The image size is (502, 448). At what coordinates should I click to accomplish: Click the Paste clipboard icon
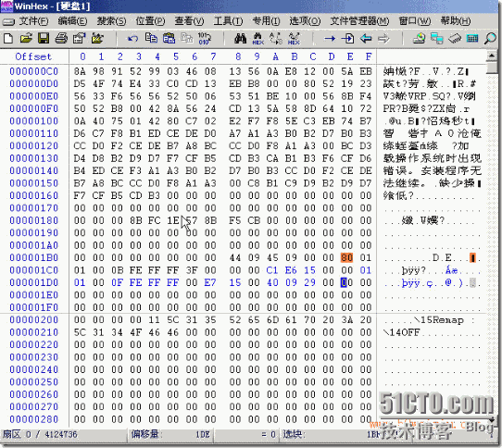coord(169,38)
